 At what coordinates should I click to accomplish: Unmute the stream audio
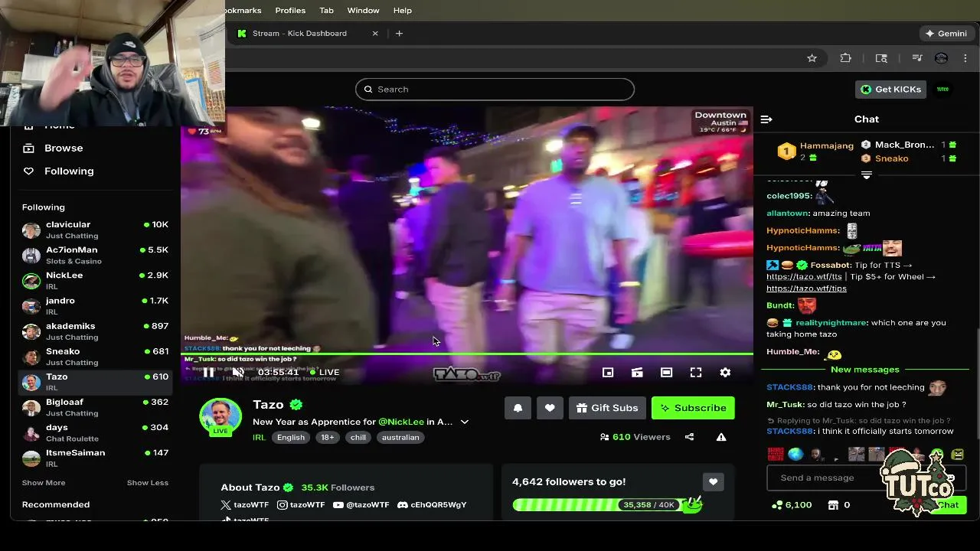[x=238, y=372]
